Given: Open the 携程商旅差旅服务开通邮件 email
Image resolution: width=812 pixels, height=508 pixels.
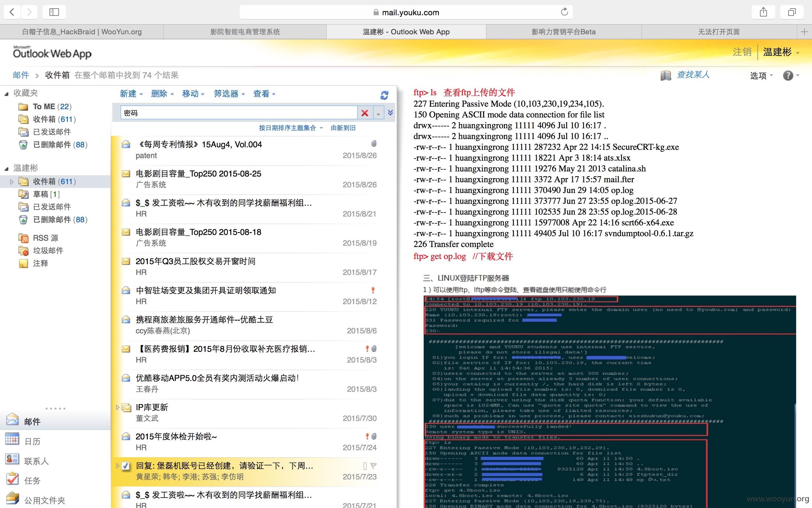Looking at the screenshot, I should tap(249, 325).
